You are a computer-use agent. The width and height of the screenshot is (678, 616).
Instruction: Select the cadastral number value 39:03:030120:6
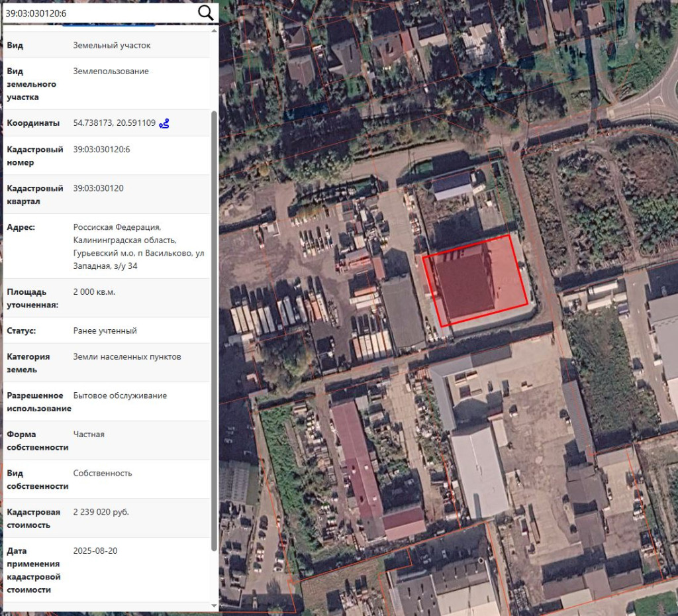(101, 149)
